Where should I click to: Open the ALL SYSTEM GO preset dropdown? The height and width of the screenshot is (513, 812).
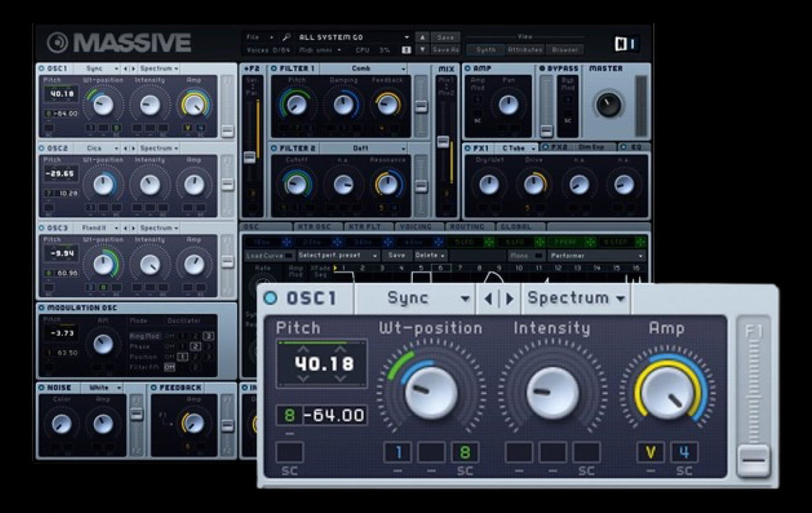click(x=354, y=37)
